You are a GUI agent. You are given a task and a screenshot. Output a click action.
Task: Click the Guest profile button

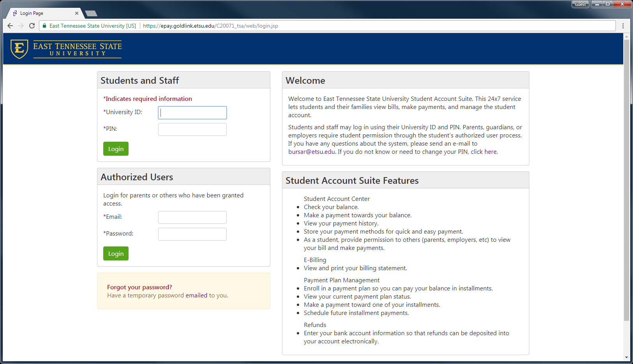click(x=580, y=4)
